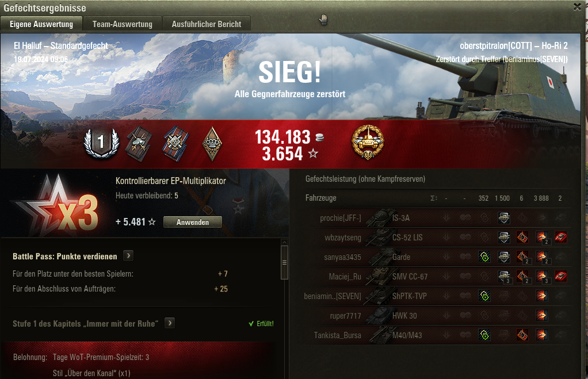Image resolution: width=588 pixels, height=379 pixels.
Task: Click the x3 XP multiplier star
Action: 58,205
